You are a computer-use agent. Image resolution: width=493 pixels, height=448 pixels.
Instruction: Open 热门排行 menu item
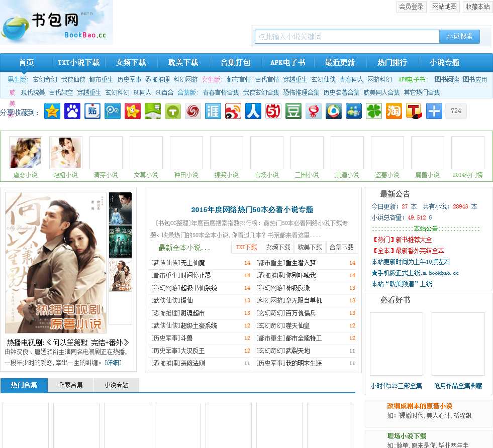[392, 62]
